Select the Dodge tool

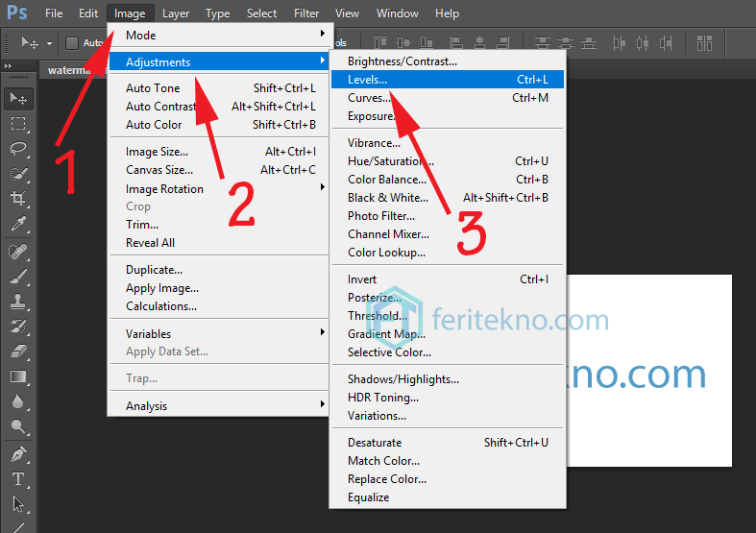tap(18, 426)
